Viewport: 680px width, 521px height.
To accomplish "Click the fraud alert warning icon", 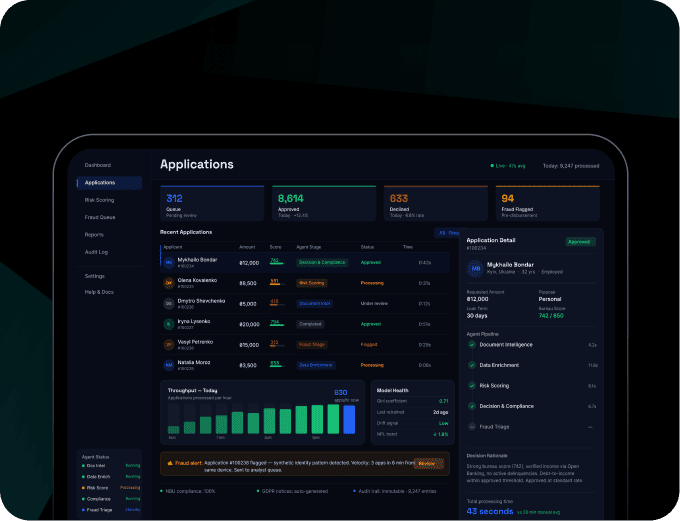I will [170, 463].
